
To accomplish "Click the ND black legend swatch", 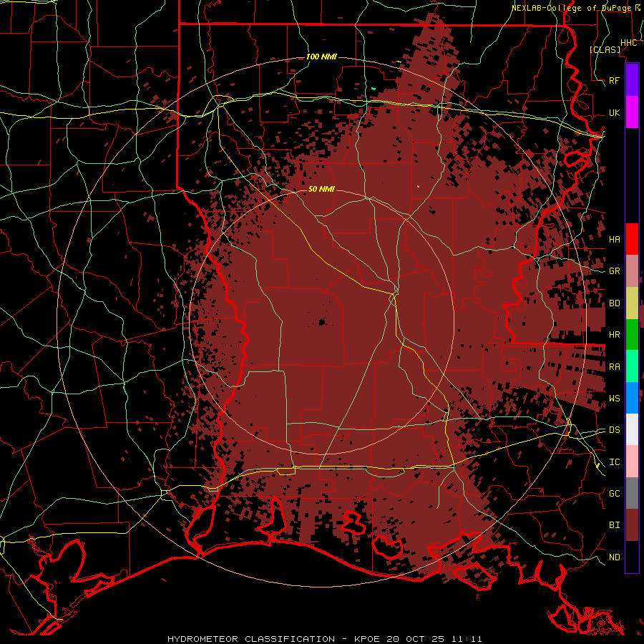I will coord(632,557).
